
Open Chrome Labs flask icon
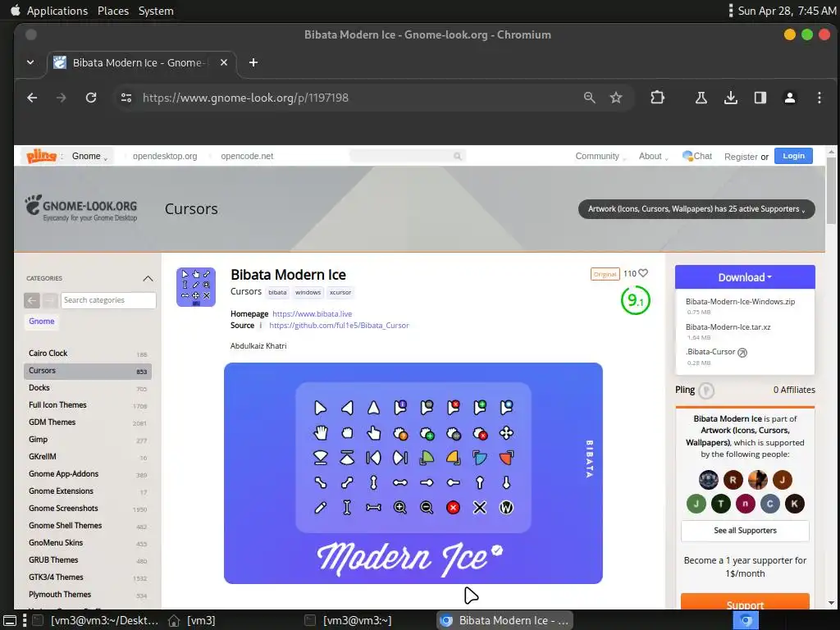pyautogui.click(x=701, y=98)
